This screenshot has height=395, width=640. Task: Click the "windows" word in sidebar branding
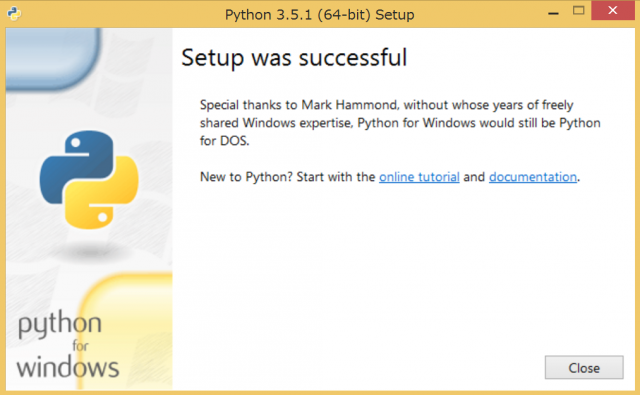coord(68,367)
